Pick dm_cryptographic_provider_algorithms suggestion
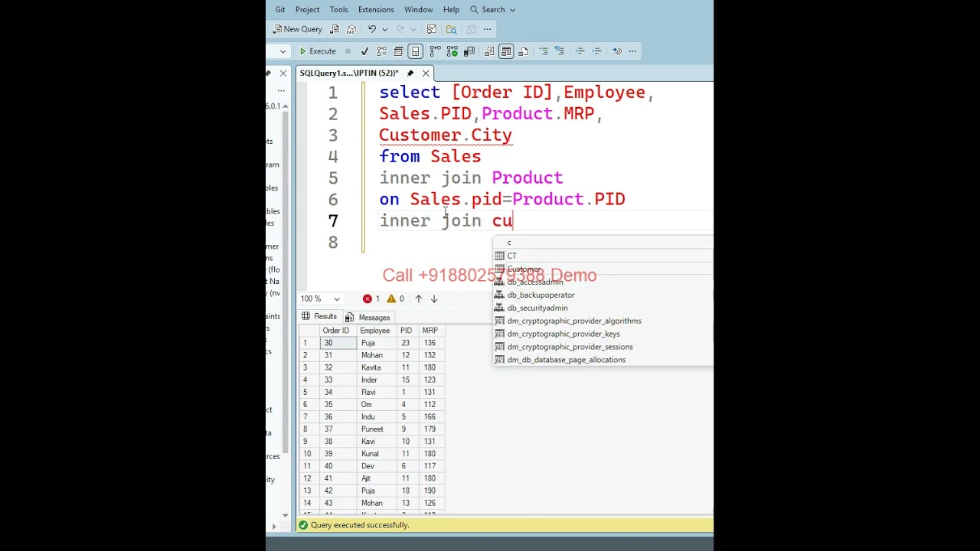980x551 pixels. (603, 321)
